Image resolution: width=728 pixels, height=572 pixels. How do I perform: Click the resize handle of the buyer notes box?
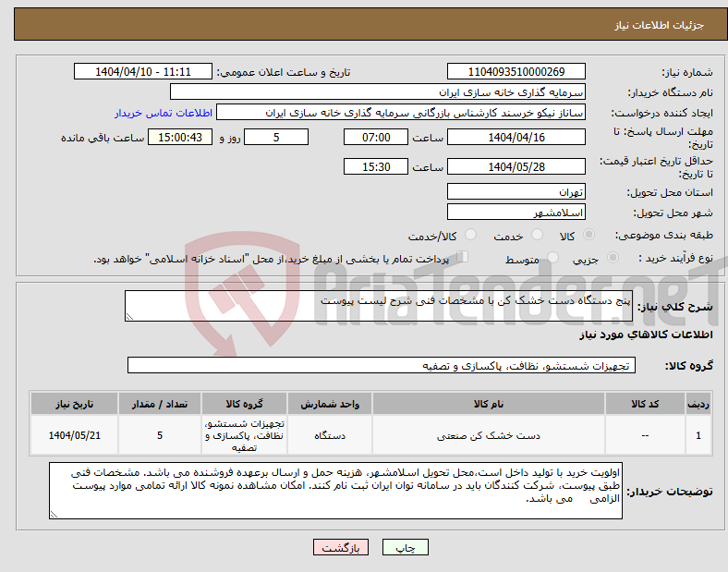(x=54, y=515)
